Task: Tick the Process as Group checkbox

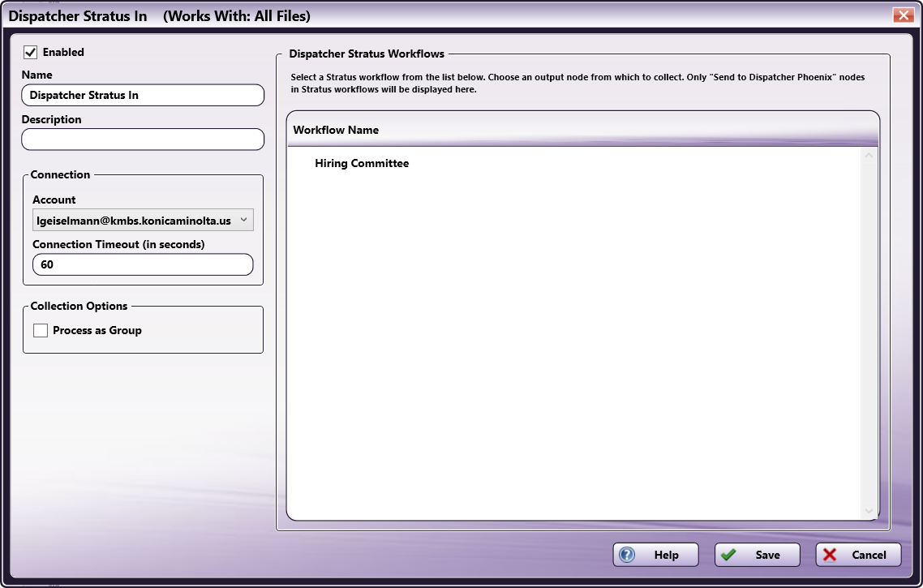Action: [x=41, y=331]
